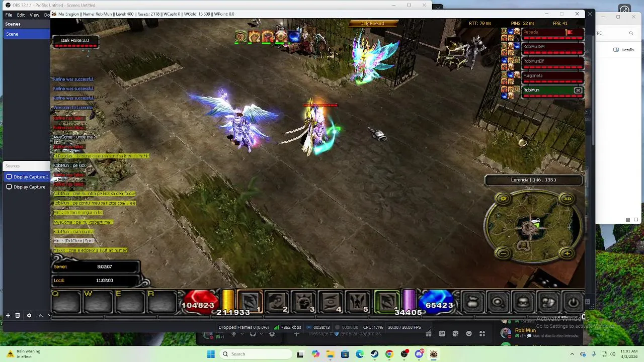Switch File Explorer to list view icon
Screen dimensions: 644x362
pyautogui.click(x=628, y=220)
